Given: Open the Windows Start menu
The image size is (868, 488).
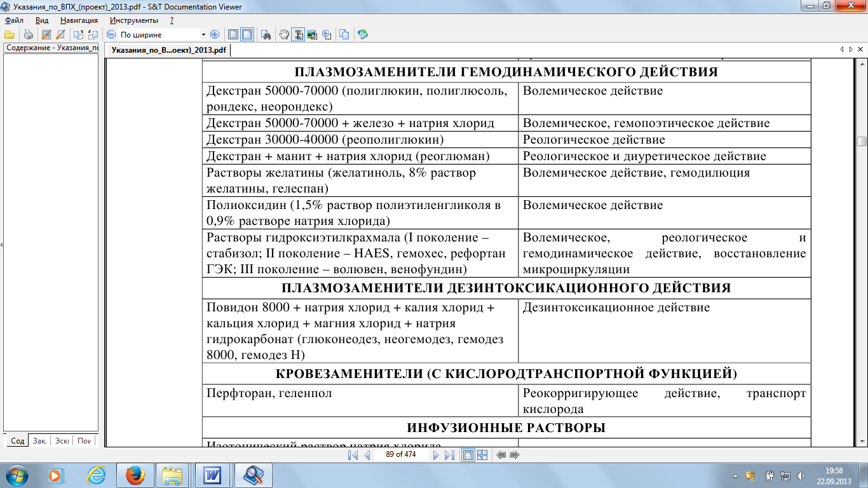Looking at the screenshot, I should [x=16, y=475].
